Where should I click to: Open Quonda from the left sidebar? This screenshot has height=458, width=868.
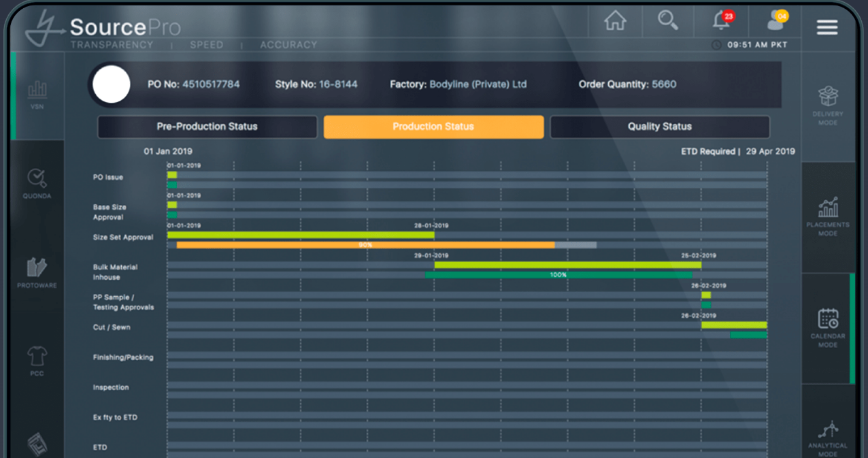click(37, 183)
